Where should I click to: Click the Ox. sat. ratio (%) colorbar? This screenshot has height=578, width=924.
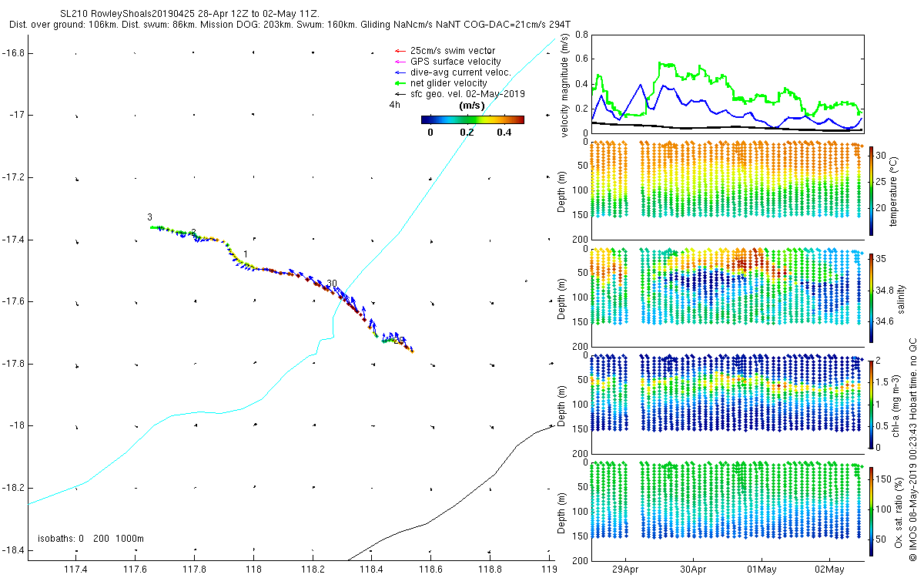point(872,510)
